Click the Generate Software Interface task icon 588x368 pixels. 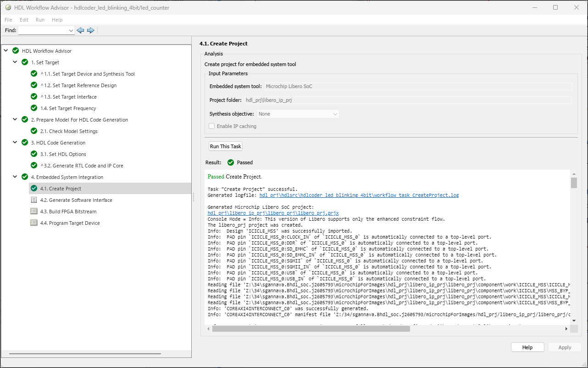[34, 200]
